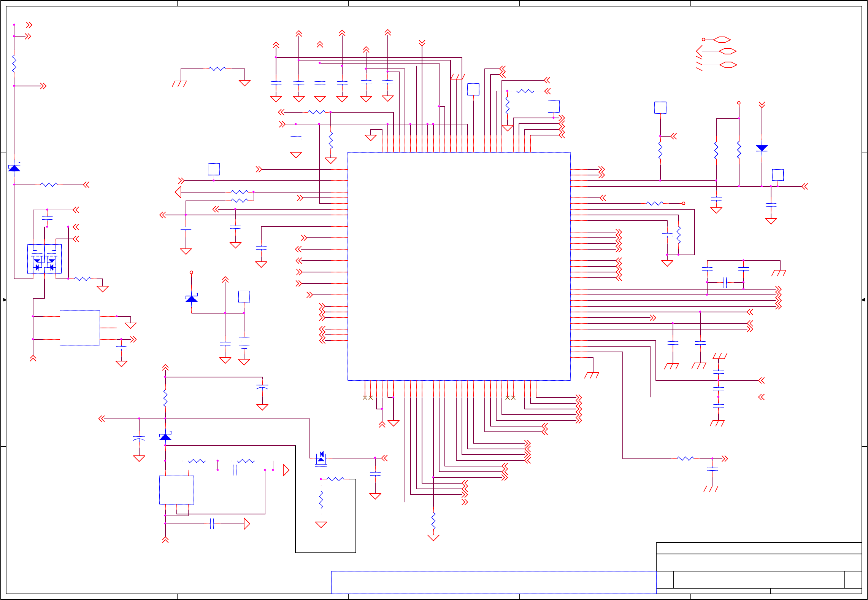Select the zener diode on far left wire

(x=14, y=167)
